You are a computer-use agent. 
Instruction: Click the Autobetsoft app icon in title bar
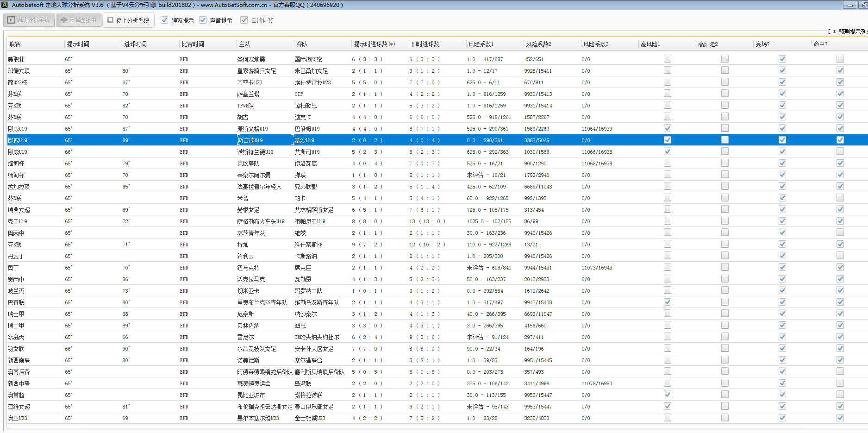click(5, 5)
